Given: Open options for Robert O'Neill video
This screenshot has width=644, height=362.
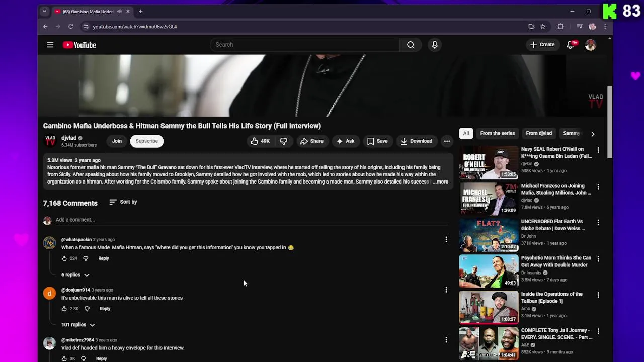Looking at the screenshot, I should pyautogui.click(x=598, y=150).
